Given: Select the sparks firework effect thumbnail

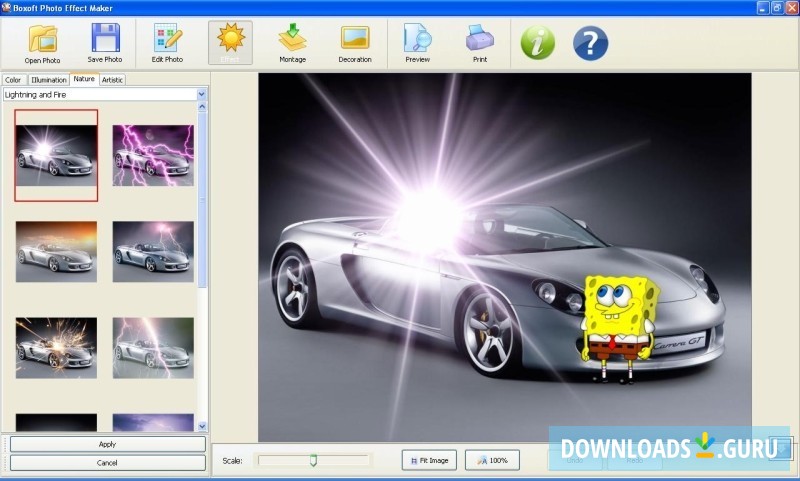Looking at the screenshot, I should pos(56,348).
